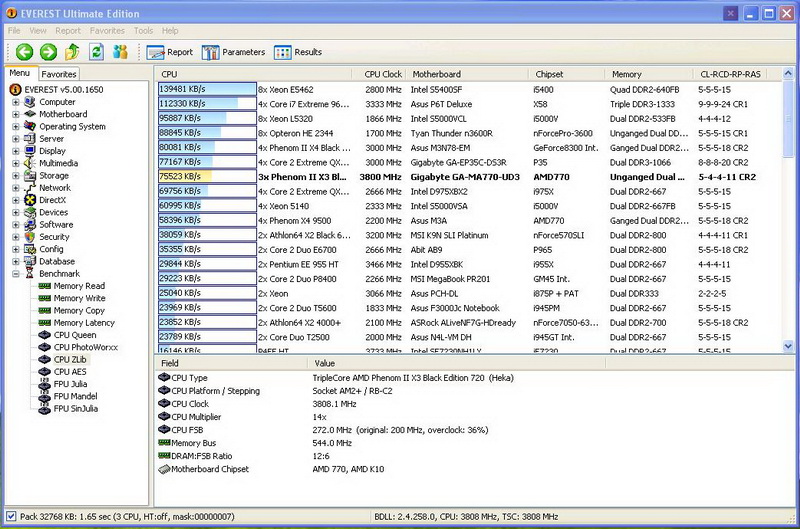Click the green Forward arrow toolbar icon
Screen dimensions: 800x529
point(48,52)
